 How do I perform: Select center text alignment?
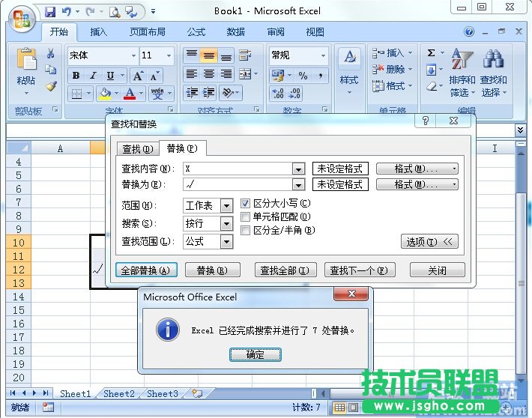[x=209, y=74]
